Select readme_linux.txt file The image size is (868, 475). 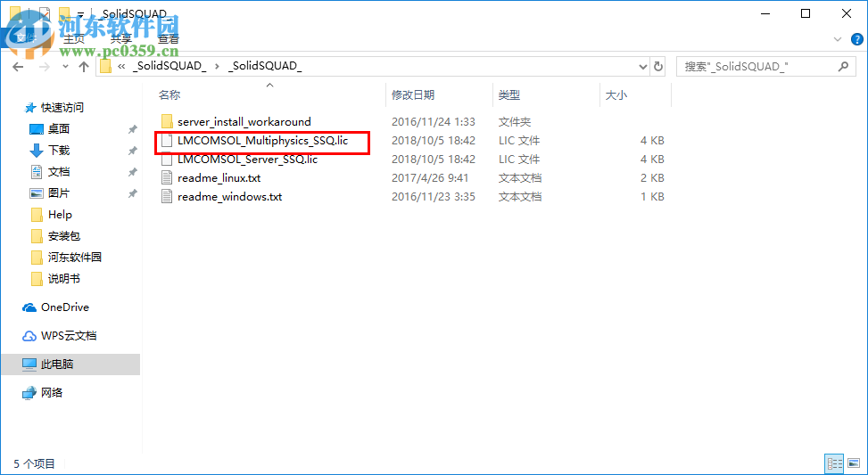click(x=219, y=178)
